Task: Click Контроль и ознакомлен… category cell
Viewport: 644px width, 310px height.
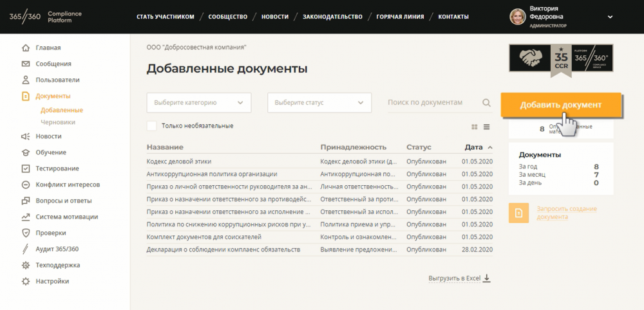Action: point(359,237)
